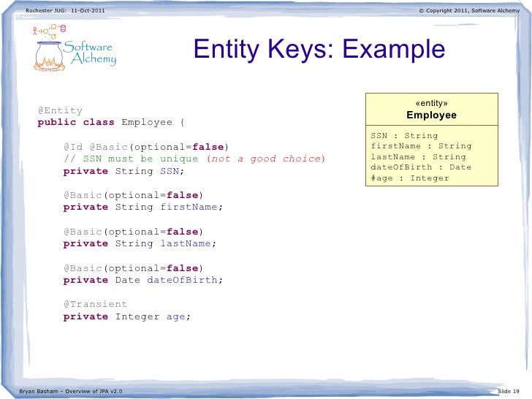The image size is (532, 399).
Task: Click the '@Id @Basic(optional=false)' line
Action: 146,147
